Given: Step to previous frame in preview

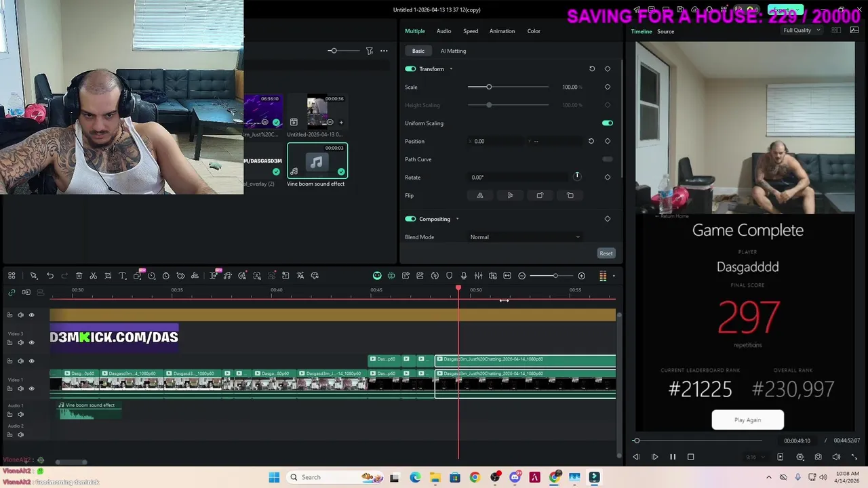Looking at the screenshot, I should 636,457.
